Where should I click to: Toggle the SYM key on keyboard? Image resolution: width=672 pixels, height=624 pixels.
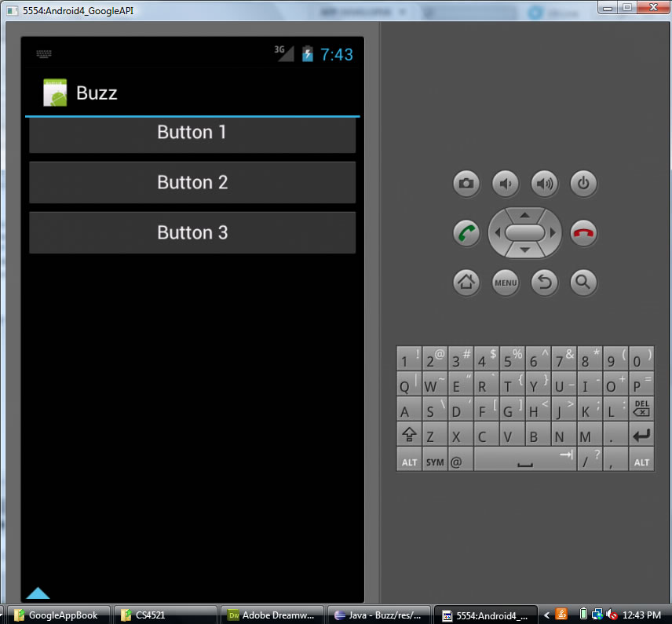434,462
